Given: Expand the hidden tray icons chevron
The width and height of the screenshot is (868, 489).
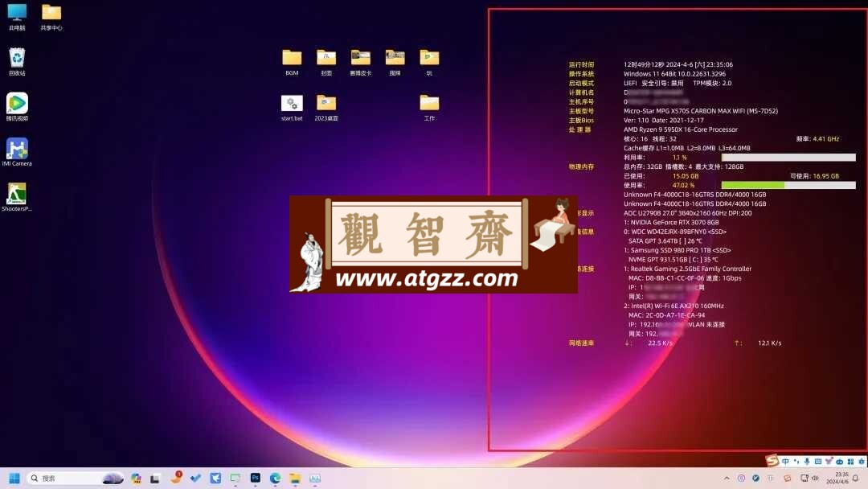Looking at the screenshot, I should 727,479.
